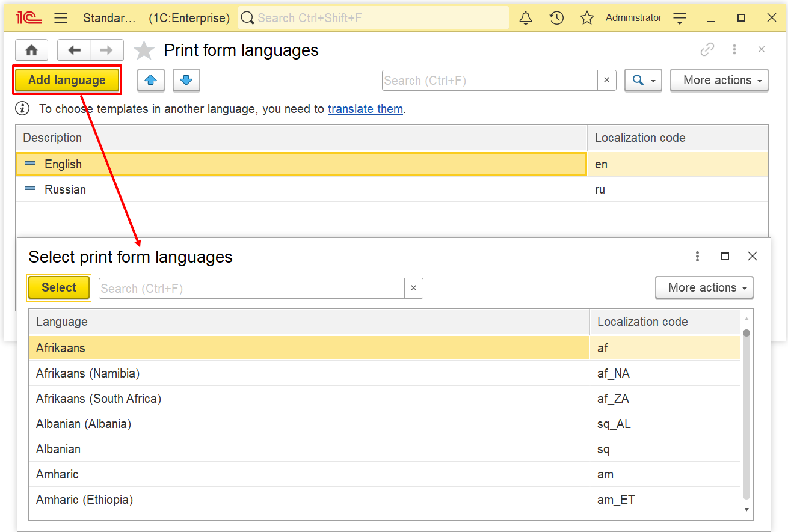This screenshot has width=788, height=532.
Task: Focus the dialog's search field
Action: pos(251,288)
